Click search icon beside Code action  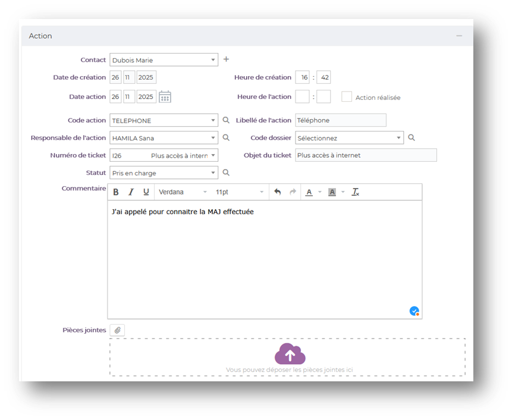coord(226,120)
